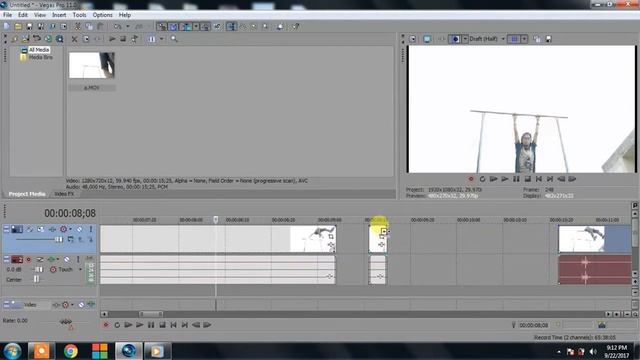The height and width of the screenshot is (360, 640).
Task: Switch to the Video FX tab
Action: [x=64, y=194]
